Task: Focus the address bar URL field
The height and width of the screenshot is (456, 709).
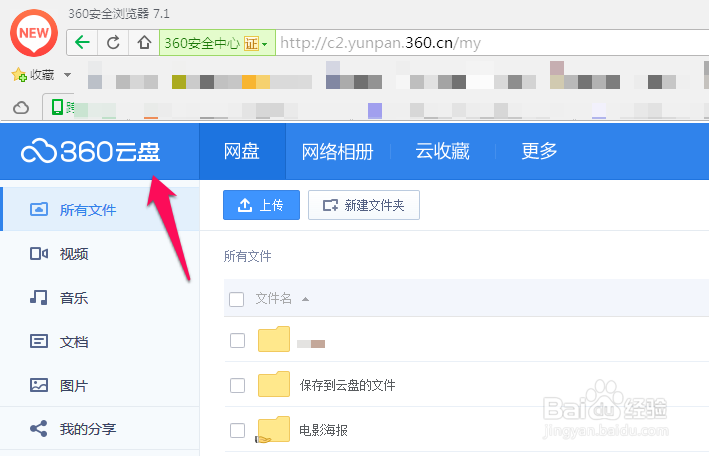Action: click(492, 43)
